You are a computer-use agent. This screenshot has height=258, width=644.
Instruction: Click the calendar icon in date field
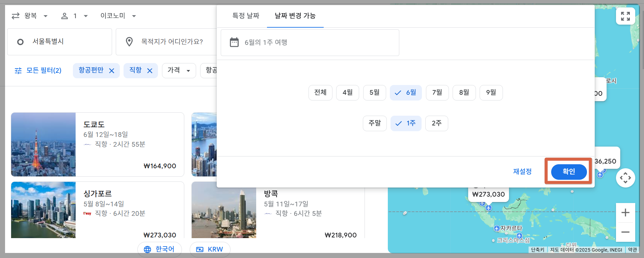click(234, 42)
